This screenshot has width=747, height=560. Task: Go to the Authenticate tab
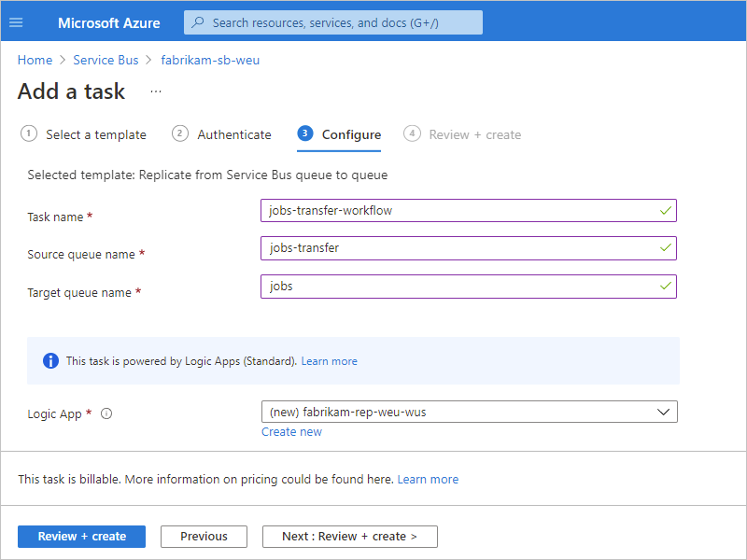(x=233, y=134)
